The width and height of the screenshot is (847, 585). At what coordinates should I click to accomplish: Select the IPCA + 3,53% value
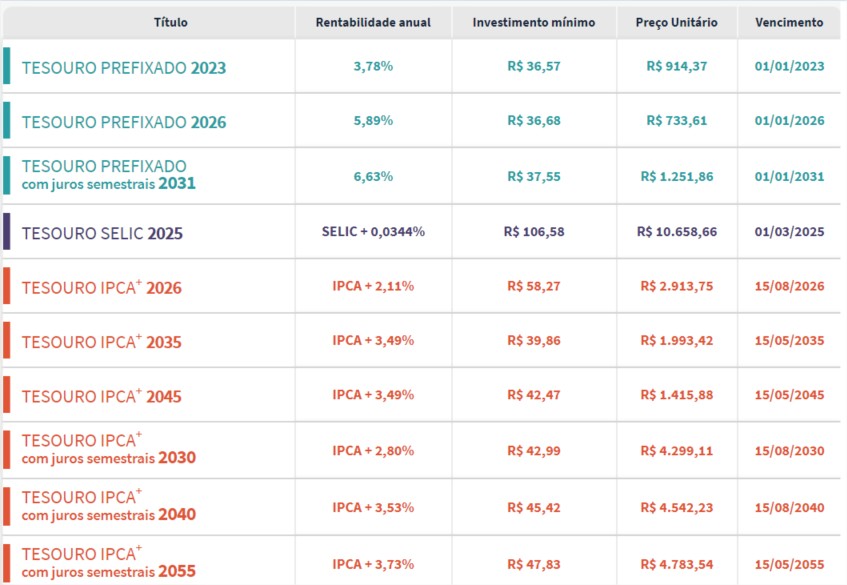tap(373, 507)
